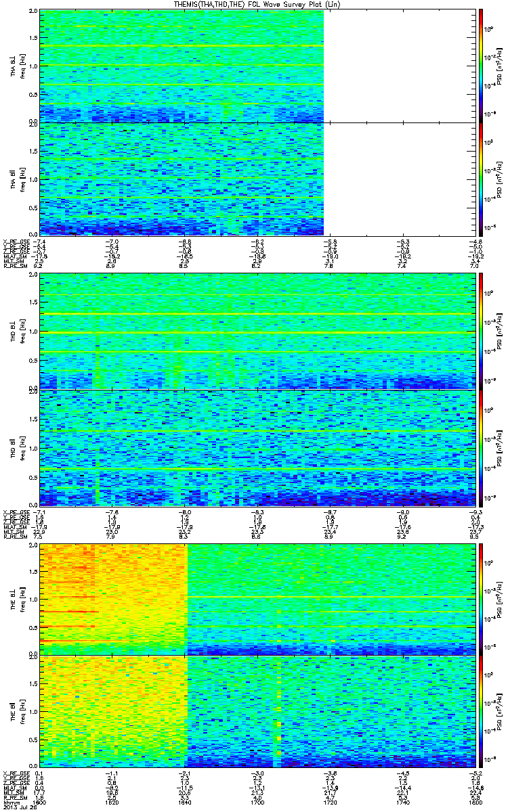Image resolution: width=508 pixels, height=812 pixels.
Task: Click the 1700 time tick at bottom
Action: 257,801
